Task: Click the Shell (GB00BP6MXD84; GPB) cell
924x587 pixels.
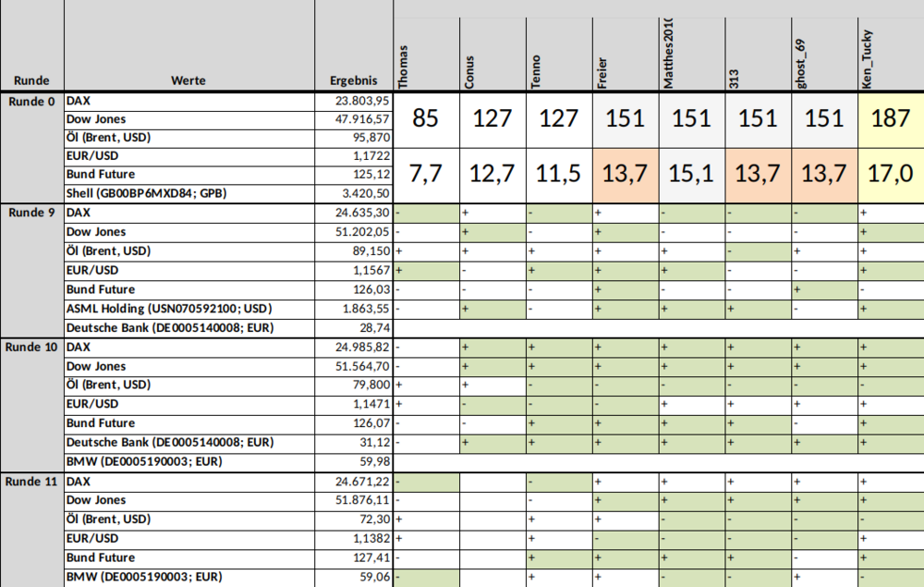Action: (189, 193)
